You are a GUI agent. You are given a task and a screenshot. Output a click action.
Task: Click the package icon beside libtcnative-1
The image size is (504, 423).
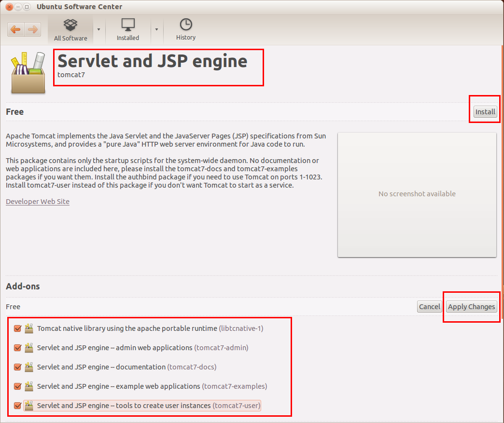pos(29,328)
